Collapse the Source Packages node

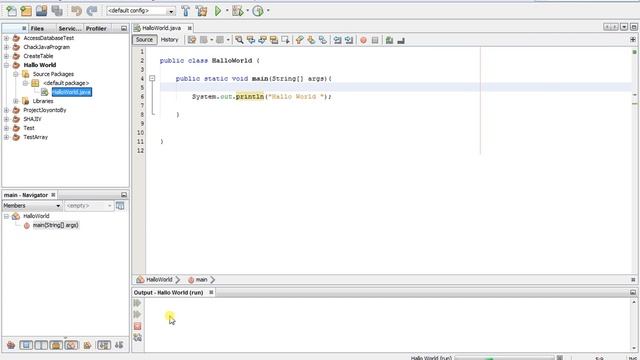coord(16,74)
